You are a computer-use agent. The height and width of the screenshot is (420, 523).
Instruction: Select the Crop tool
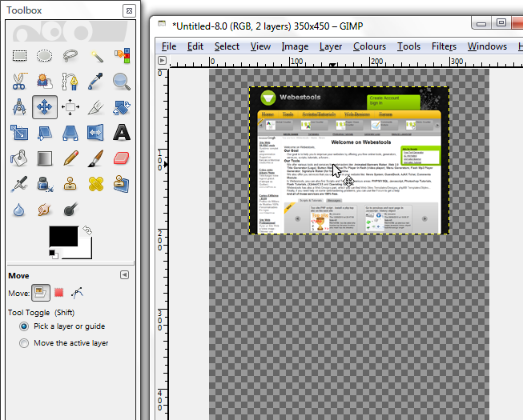(x=96, y=107)
